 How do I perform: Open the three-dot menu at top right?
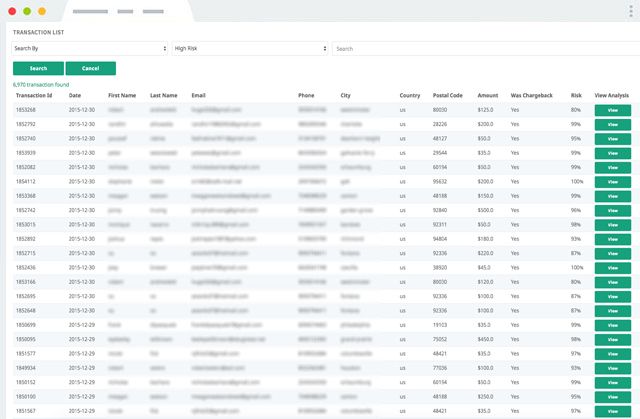tap(631, 11)
